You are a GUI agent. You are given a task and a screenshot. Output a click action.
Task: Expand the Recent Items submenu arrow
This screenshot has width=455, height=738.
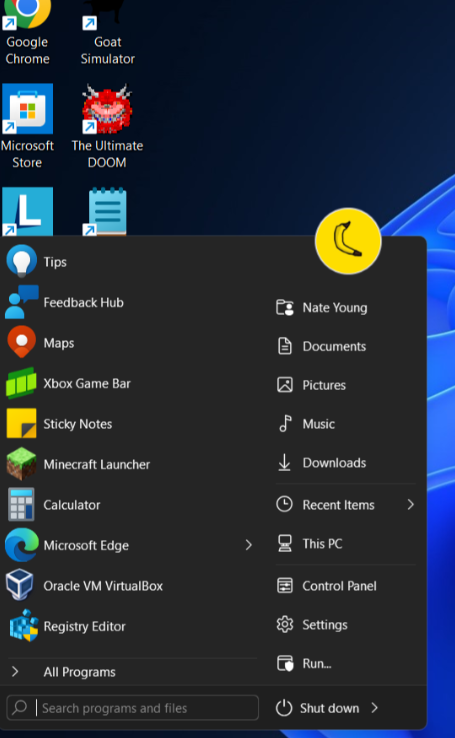tap(410, 505)
